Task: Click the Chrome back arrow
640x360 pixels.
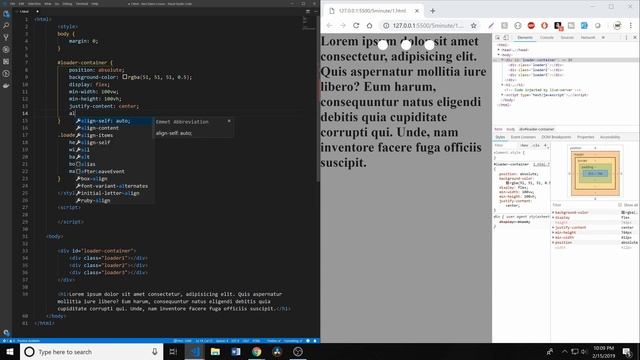Action: click(329, 25)
